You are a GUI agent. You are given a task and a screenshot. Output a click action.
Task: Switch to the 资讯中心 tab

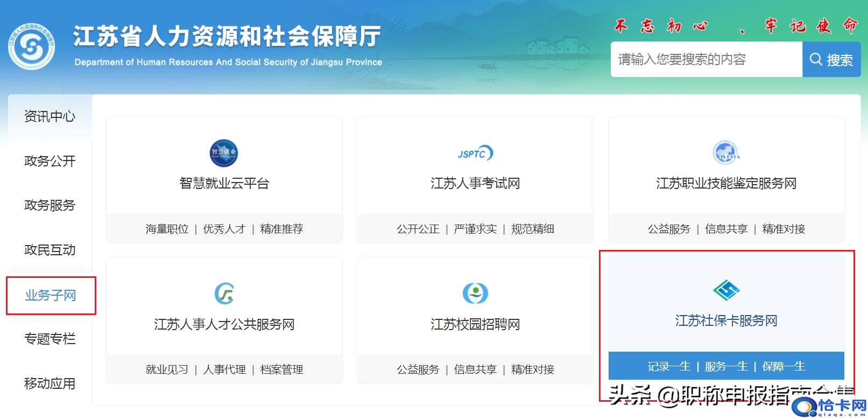(x=50, y=116)
